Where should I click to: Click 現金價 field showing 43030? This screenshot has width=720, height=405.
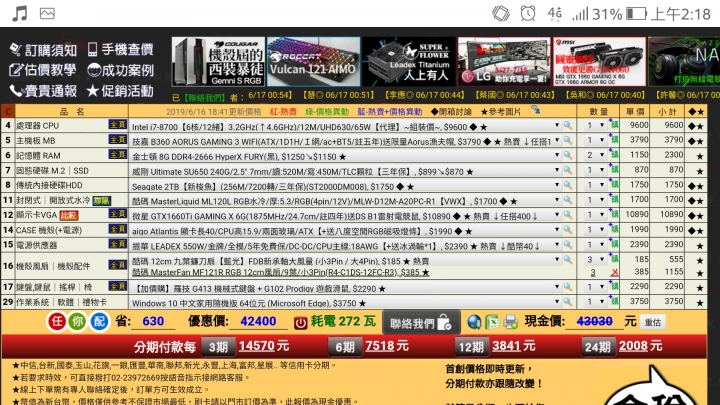pyautogui.click(x=594, y=321)
